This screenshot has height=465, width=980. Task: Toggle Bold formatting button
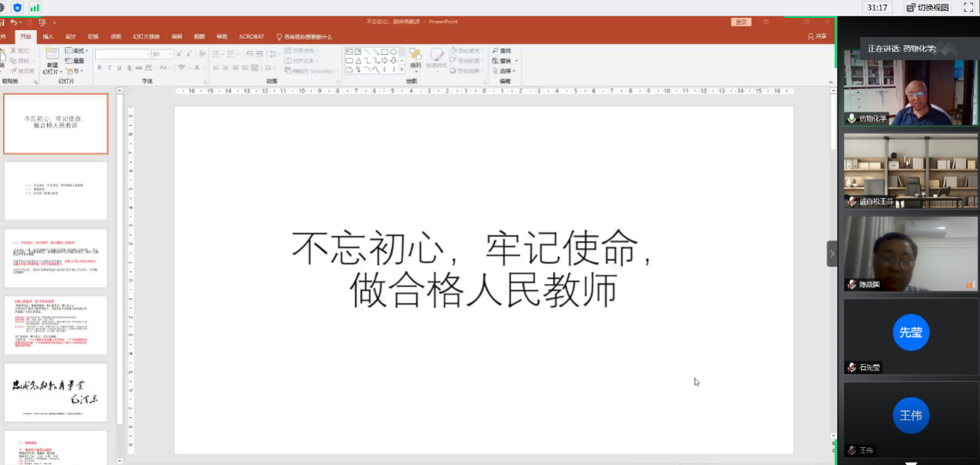pyautogui.click(x=99, y=68)
